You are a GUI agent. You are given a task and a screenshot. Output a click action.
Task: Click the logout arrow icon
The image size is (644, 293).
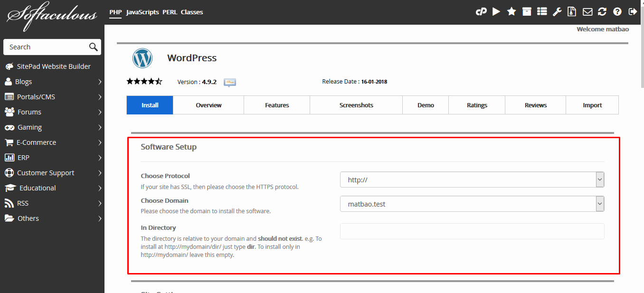tap(633, 12)
